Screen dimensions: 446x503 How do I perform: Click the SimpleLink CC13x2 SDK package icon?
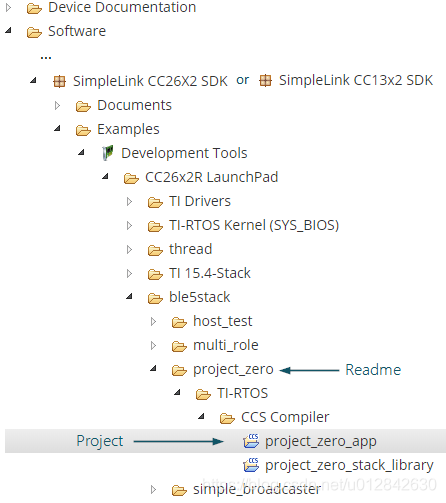[266, 81]
